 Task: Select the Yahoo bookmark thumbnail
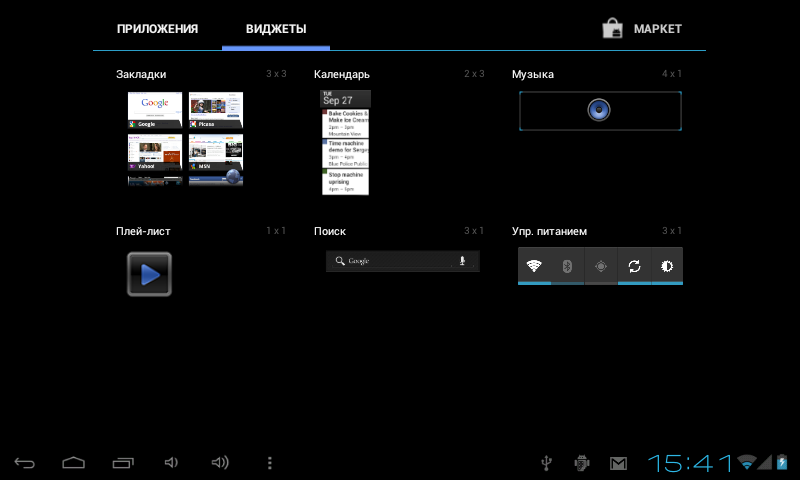(155, 152)
